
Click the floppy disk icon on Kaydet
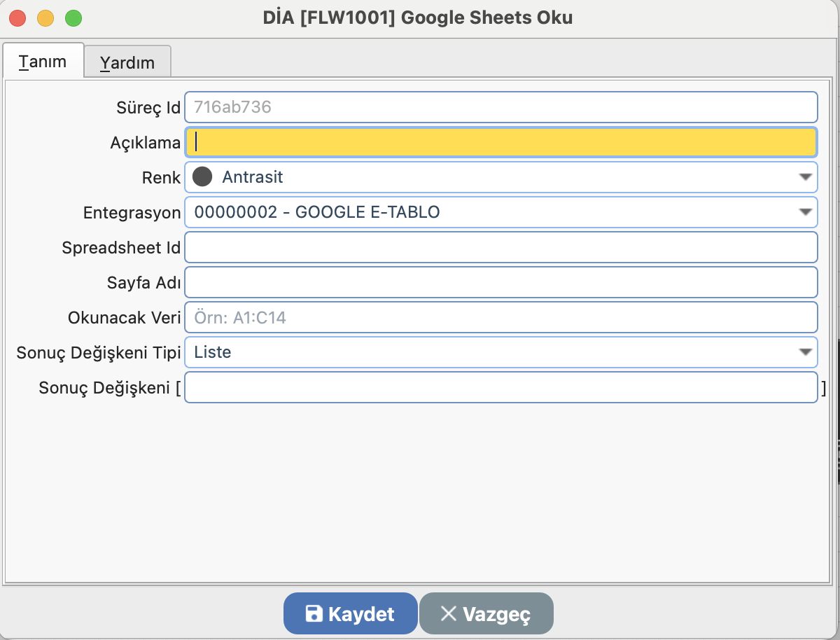tap(315, 614)
